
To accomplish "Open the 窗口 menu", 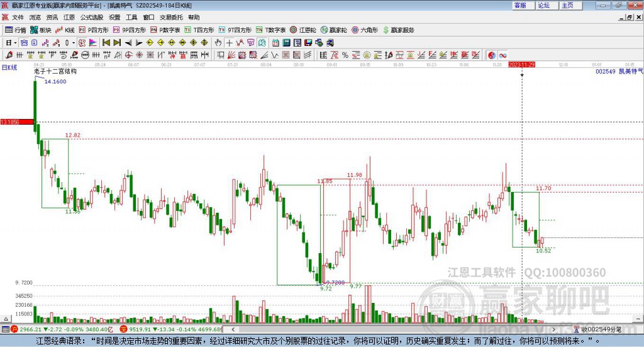I will [x=148, y=17].
